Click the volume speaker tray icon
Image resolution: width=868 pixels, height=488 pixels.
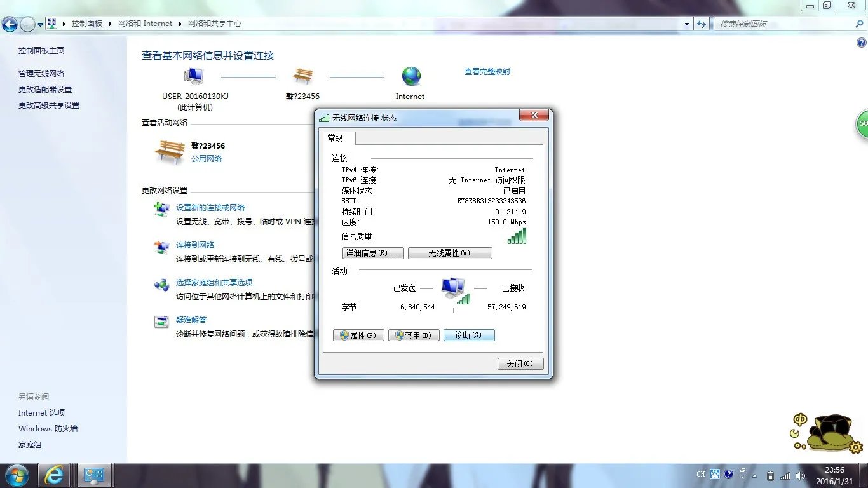coord(800,475)
